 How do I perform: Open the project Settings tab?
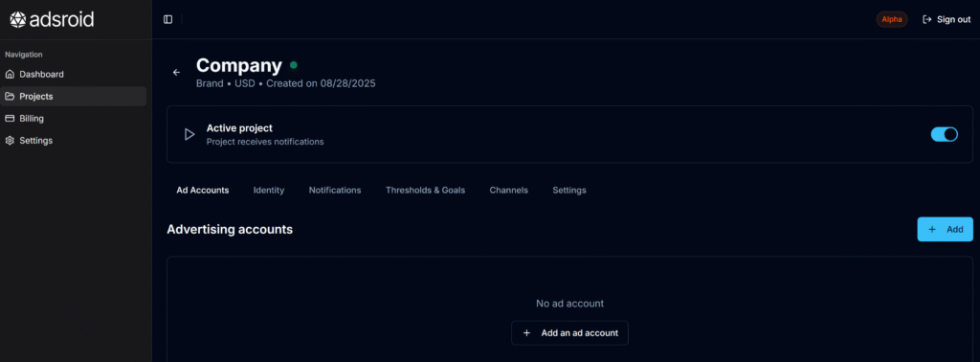[x=569, y=190]
